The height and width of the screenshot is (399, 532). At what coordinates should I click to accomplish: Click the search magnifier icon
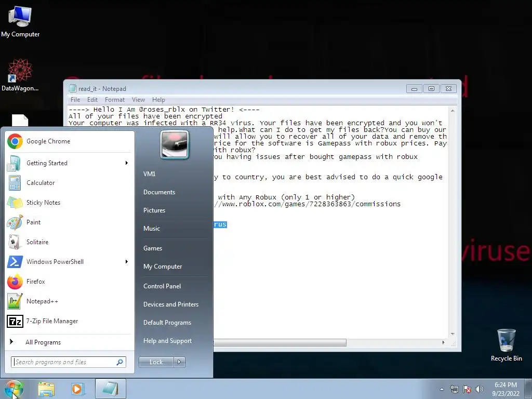coord(119,362)
